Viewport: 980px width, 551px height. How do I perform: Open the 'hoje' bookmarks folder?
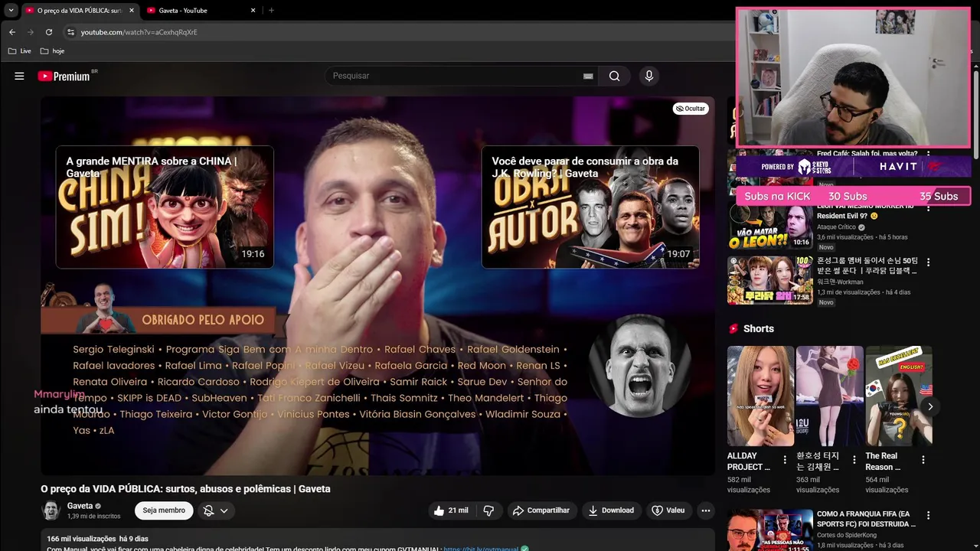tap(52, 51)
